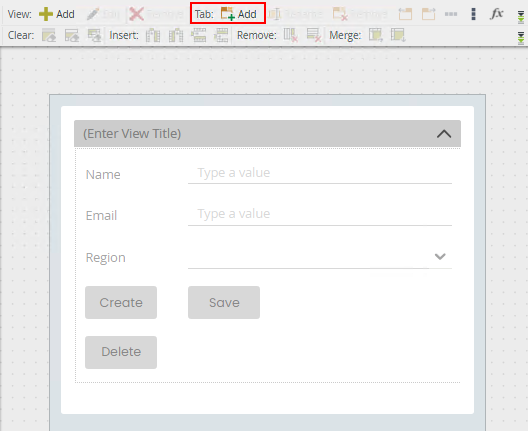Insert row below icon

pyautogui.click(x=221, y=35)
